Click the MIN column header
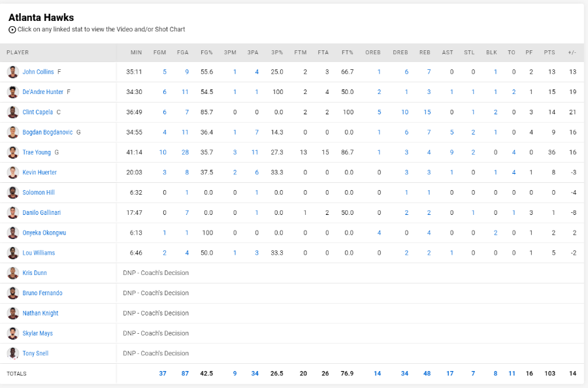This screenshot has height=388, width=588. [x=136, y=52]
